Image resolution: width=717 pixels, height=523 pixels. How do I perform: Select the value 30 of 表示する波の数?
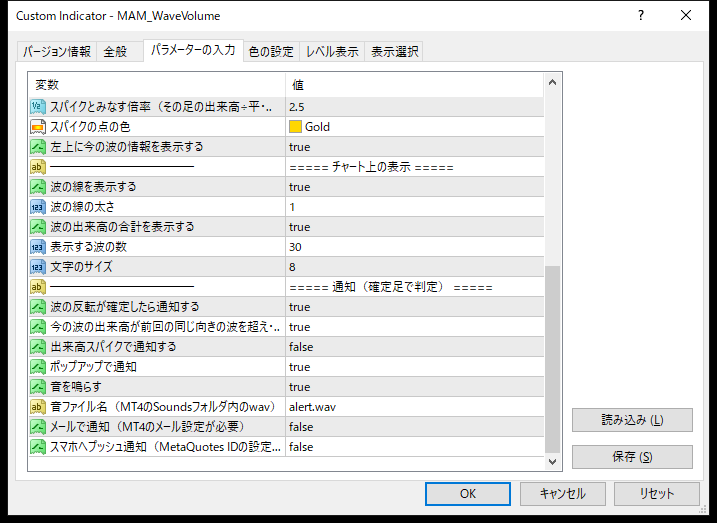(295, 247)
